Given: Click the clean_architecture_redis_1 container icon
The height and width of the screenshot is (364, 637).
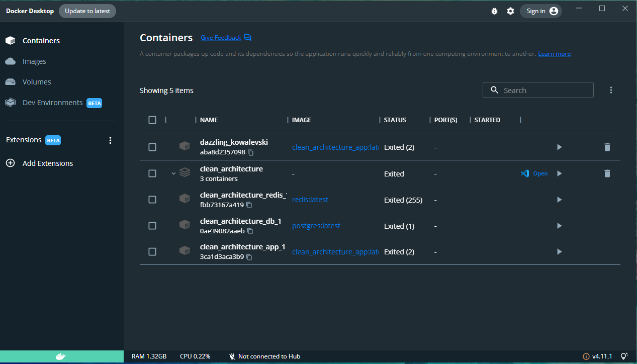Looking at the screenshot, I should click(185, 199).
